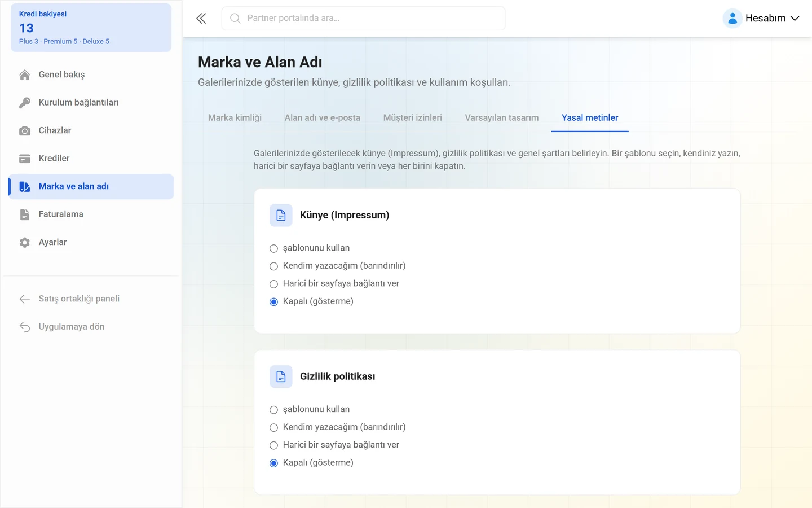Select Kapalı (gösterme) under Gizlilik politikası

point(273,463)
